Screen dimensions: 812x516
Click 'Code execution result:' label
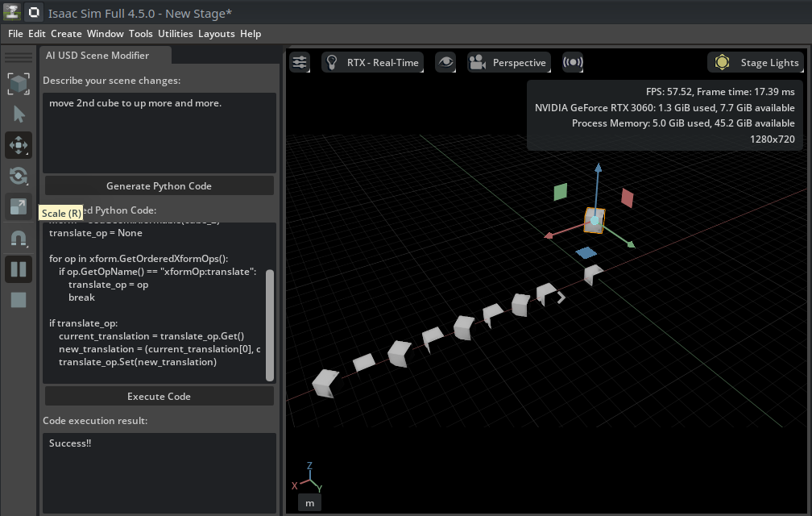tap(95, 421)
